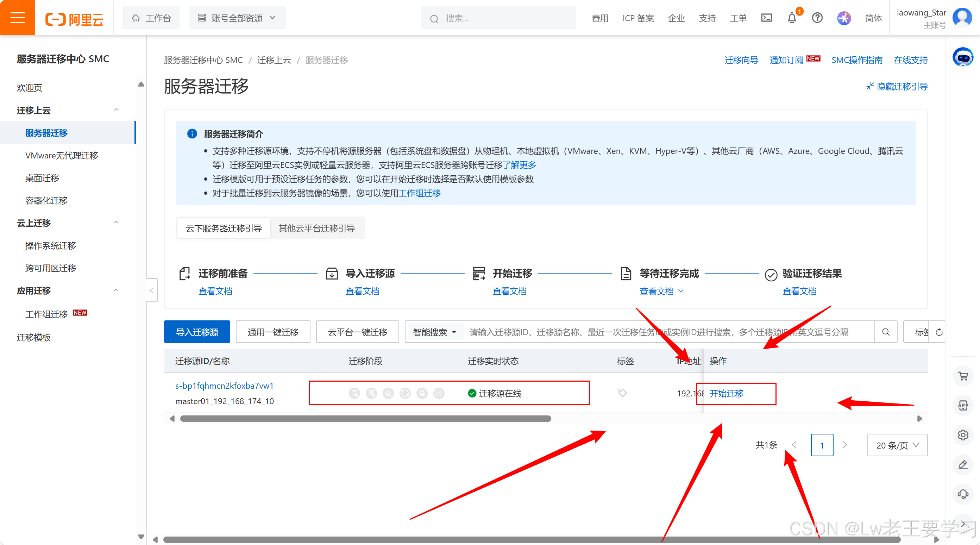Select page number 1
Viewport: 980px width, 545px height.
[822, 445]
